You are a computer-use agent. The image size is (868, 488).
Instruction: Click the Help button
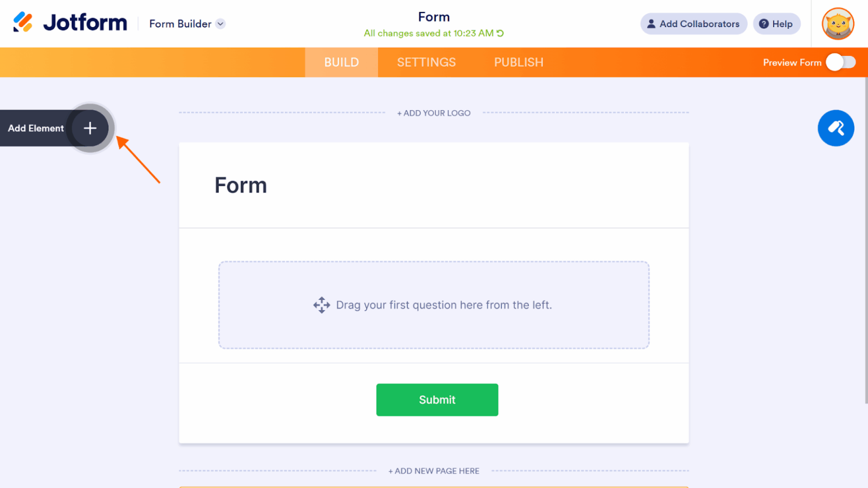click(x=776, y=24)
